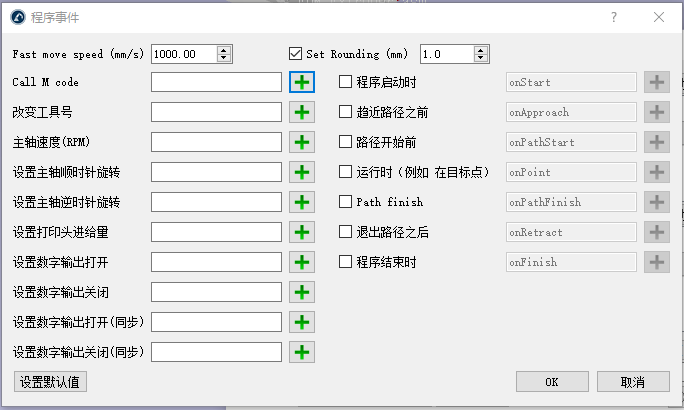The image size is (684, 410).
Task: Click gray plus next to onStart field
Action: coord(657,82)
